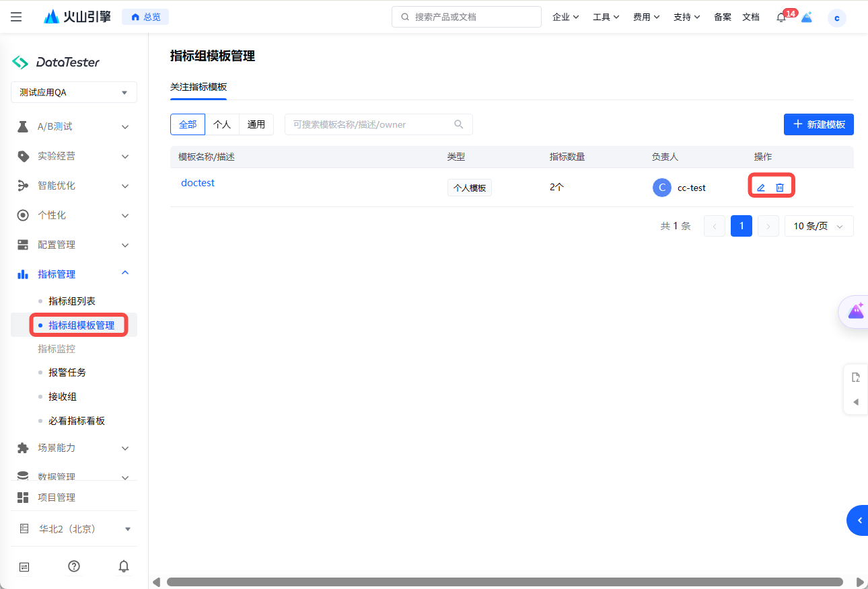The height and width of the screenshot is (589, 868).
Task: Switch to the 关注指标模板 tab
Action: (198, 87)
